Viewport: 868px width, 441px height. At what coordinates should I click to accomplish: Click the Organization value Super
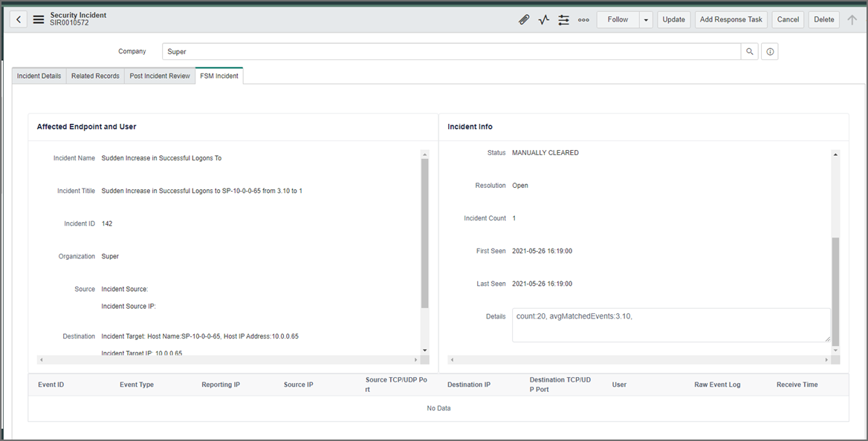coord(110,257)
